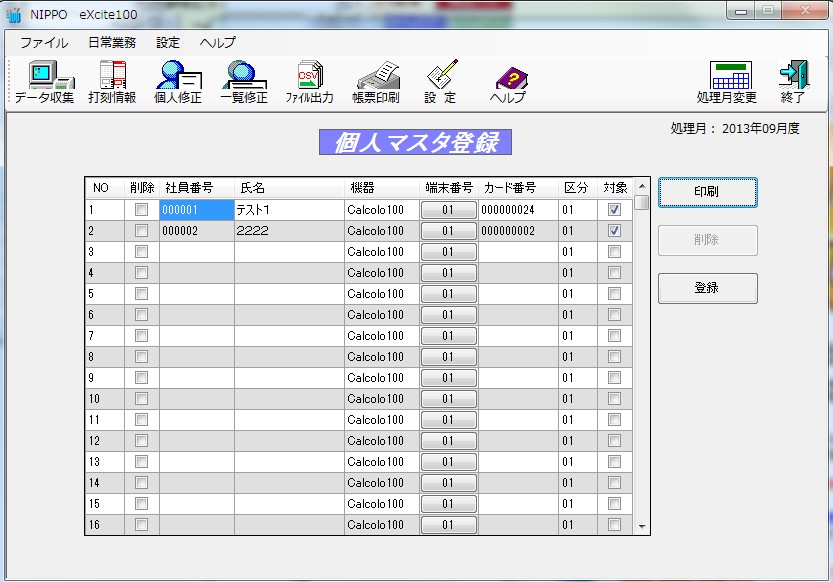The width and height of the screenshot is (833, 582).
Task: Open the 日常業務 menu
Action: point(112,43)
